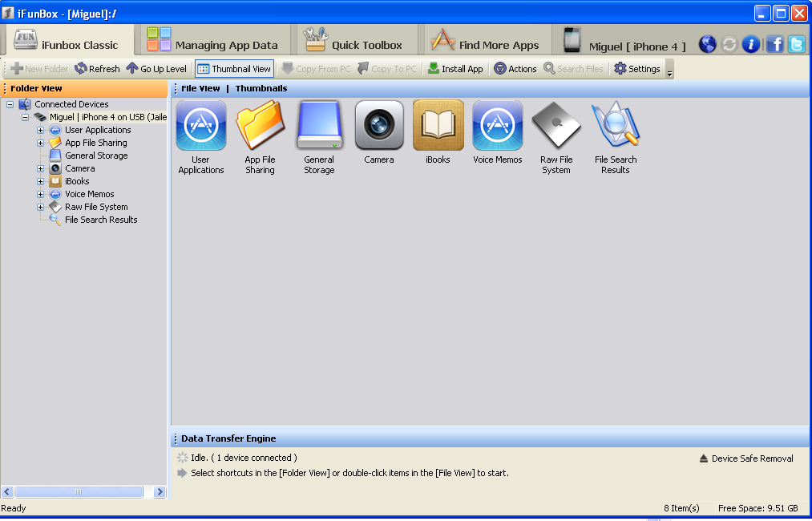Select General Storage in Folder View
This screenshot has width=812, height=521.
(96, 155)
